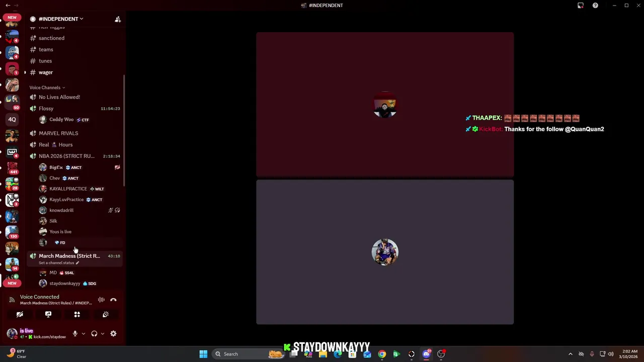Jump to new unread servers at bottom
The image size is (644, 362).
[x=12, y=283]
